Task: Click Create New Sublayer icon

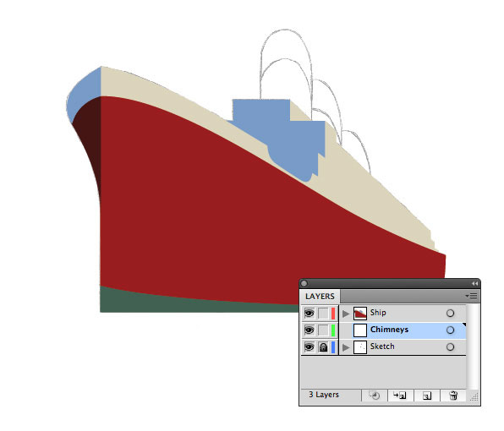Action: (400, 396)
